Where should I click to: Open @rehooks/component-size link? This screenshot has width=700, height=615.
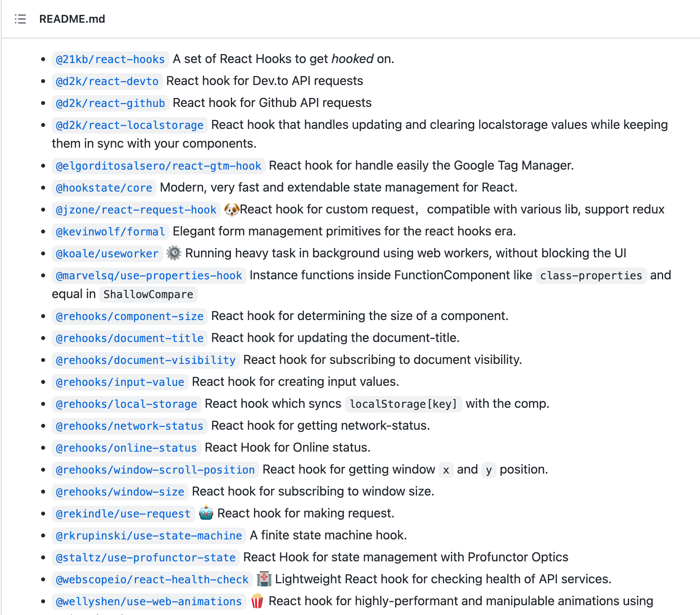129,316
